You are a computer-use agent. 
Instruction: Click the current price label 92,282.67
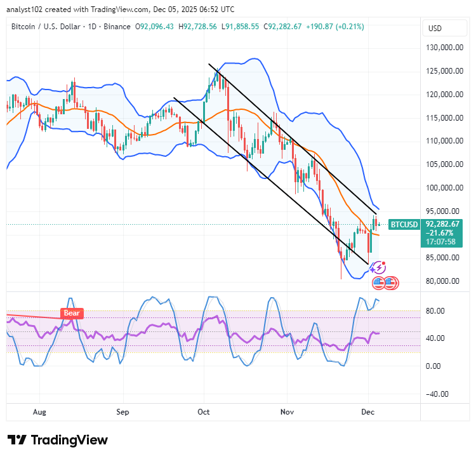(x=444, y=223)
